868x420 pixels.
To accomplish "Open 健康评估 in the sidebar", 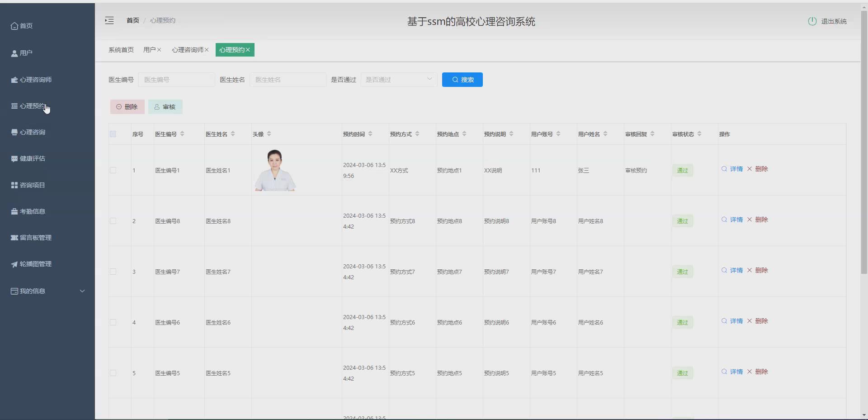I will pos(32,158).
